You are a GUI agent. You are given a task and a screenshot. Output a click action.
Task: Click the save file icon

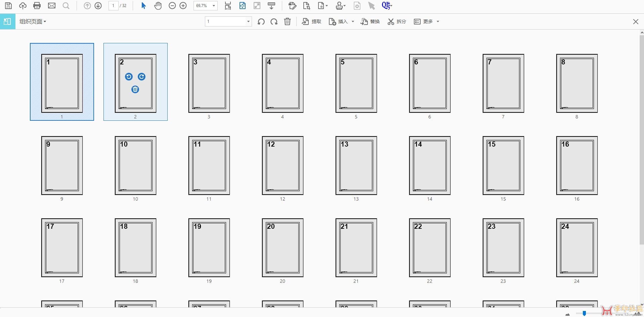tap(8, 6)
